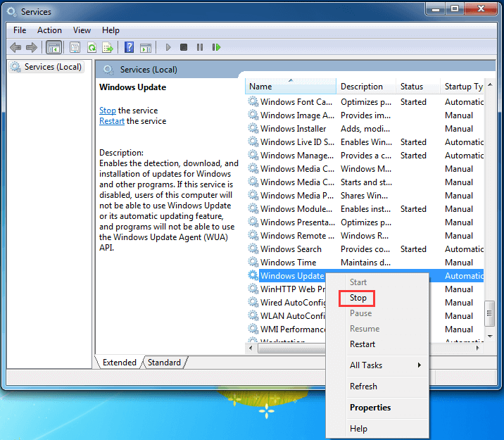Image resolution: width=504 pixels, height=440 pixels.
Task: Open the blue Help toolbar icon
Action: pos(129,48)
